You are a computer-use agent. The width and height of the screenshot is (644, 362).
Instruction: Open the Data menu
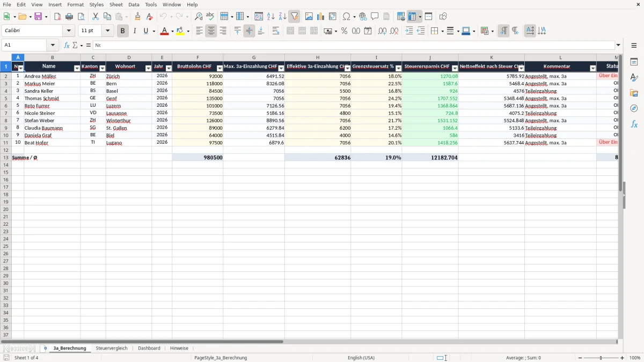click(134, 4)
